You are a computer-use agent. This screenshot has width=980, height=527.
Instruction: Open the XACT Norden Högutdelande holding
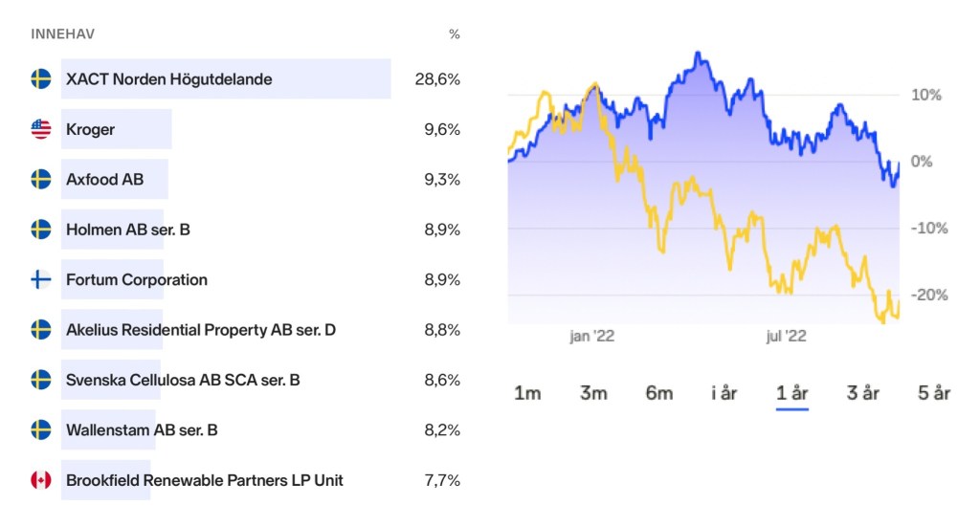click(x=169, y=79)
